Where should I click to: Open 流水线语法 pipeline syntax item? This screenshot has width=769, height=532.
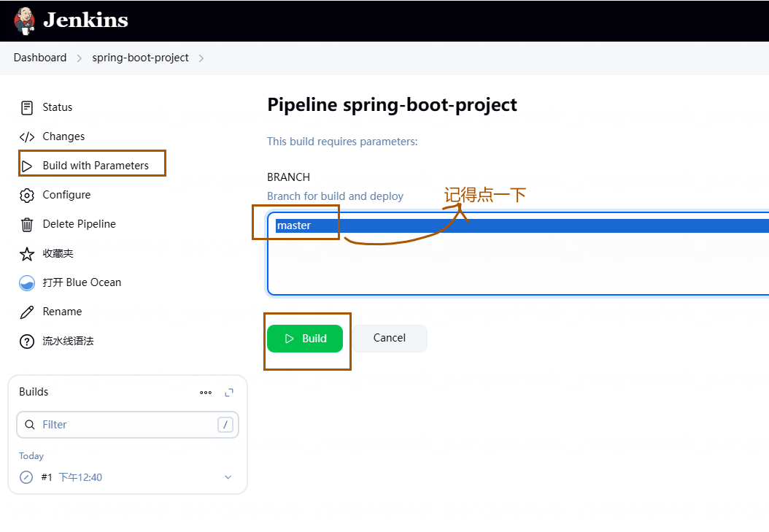tap(68, 341)
